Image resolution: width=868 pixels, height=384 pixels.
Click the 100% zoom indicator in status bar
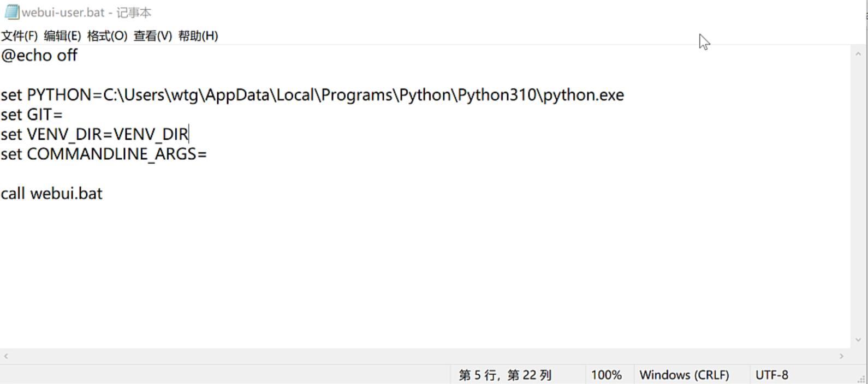click(x=606, y=375)
